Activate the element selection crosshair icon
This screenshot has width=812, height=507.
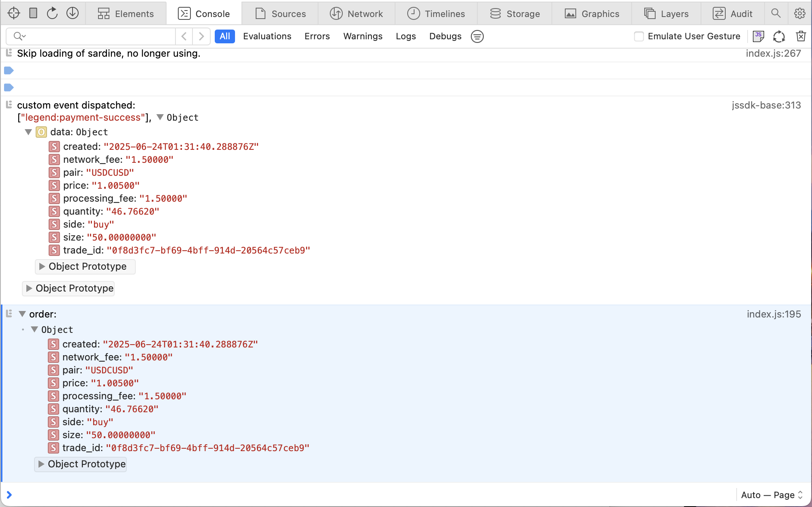point(14,13)
